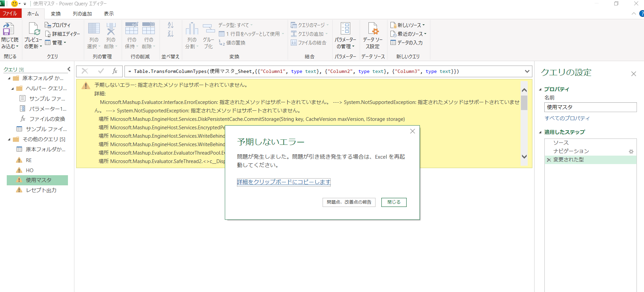Switch to the ホーム tab
The width and height of the screenshot is (644, 292).
pyautogui.click(x=33, y=14)
